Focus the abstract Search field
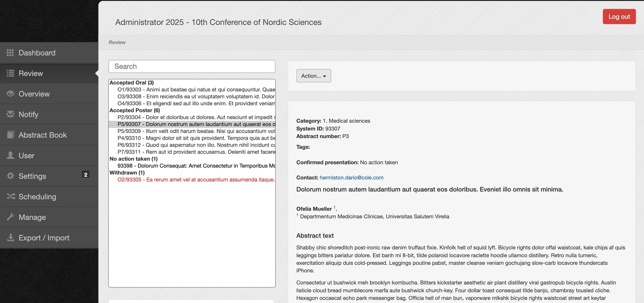The width and height of the screenshot is (644, 303). tap(192, 66)
